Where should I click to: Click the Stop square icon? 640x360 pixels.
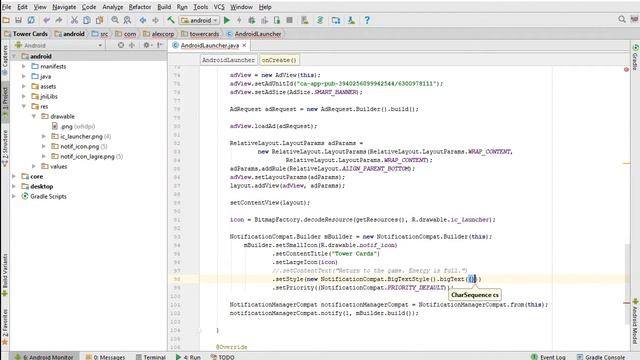coord(289,20)
